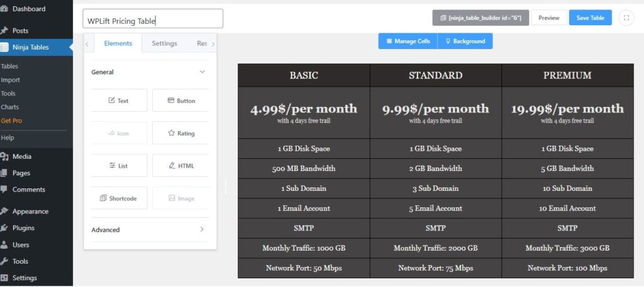Collapse the General elements section
The width and height of the screenshot is (644, 287).
point(202,72)
